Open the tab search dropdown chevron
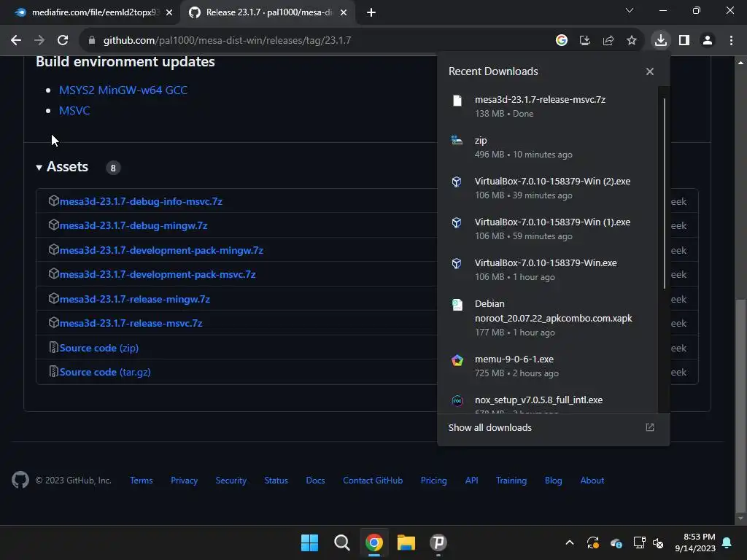Image resolution: width=747 pixels, height=560 pixels. (630, 10)
